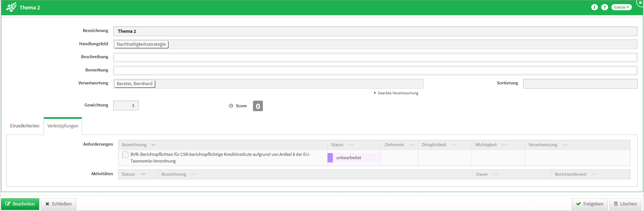
Task: Switch to the Einzelkriterien tab
Action: click(25, 126)
